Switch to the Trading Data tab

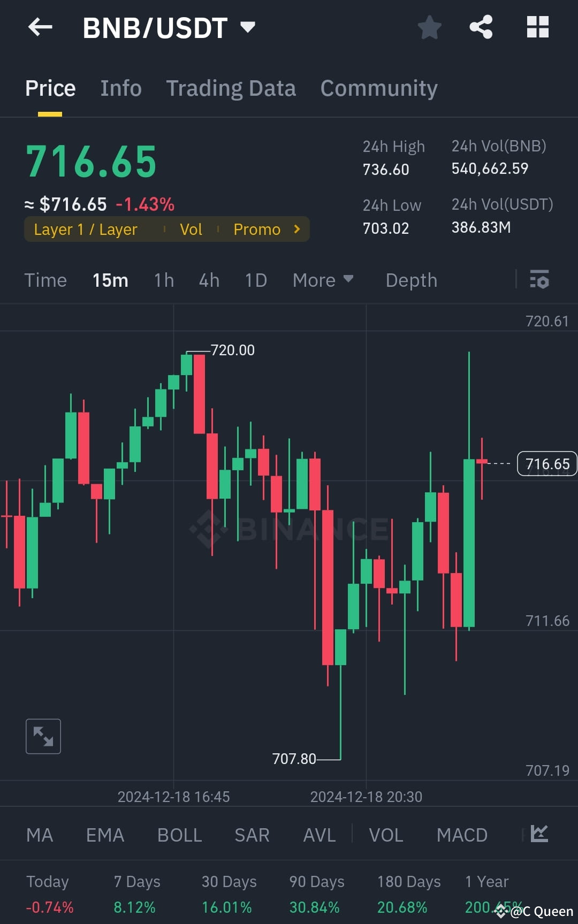[x=231, y=87]
